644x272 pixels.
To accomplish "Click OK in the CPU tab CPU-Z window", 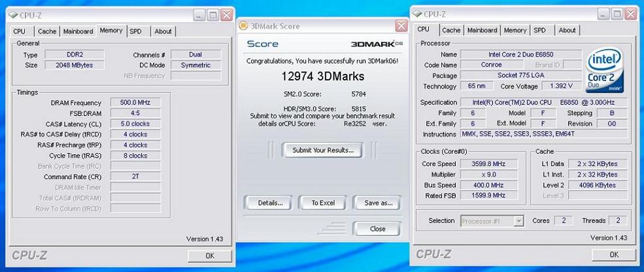I will (614, 254).
